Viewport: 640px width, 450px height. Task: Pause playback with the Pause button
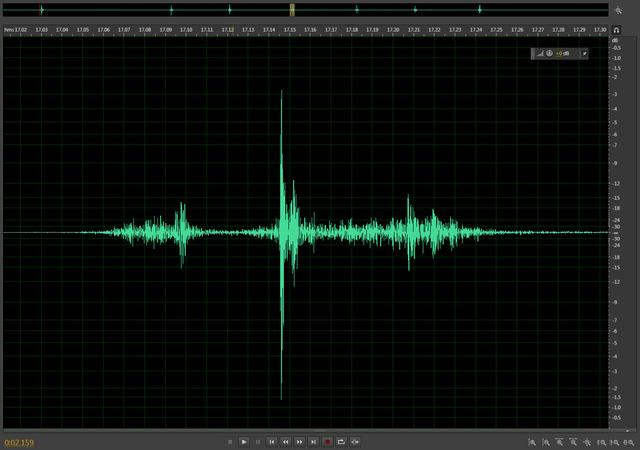click(x=258, y=442)
